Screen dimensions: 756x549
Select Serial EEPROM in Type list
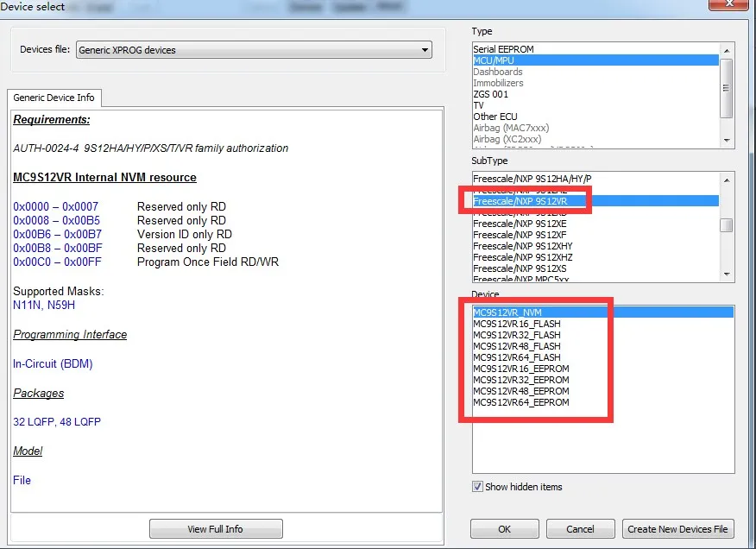(595, 49)
